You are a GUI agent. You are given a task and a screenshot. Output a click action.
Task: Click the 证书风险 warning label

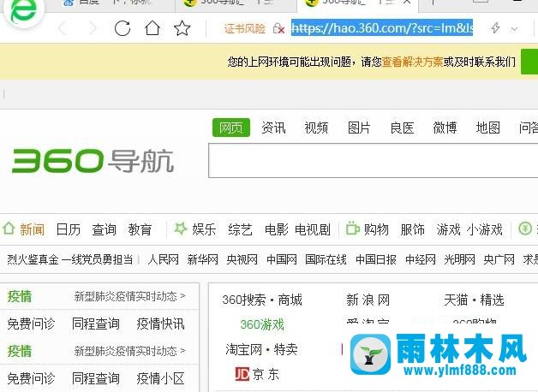pyautogui.click(x=245, y=28)
